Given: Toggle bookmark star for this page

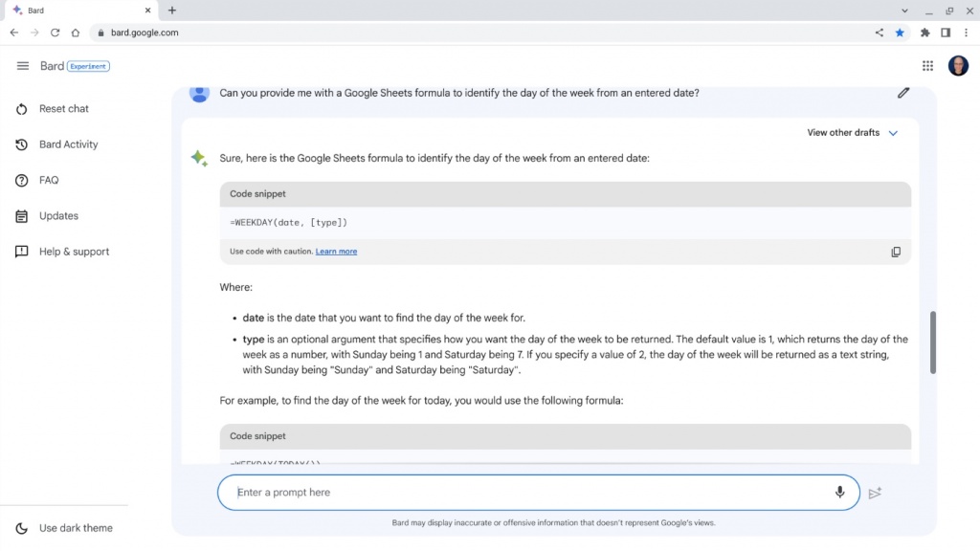Looking at the screenshot, I should click(900, 33).
